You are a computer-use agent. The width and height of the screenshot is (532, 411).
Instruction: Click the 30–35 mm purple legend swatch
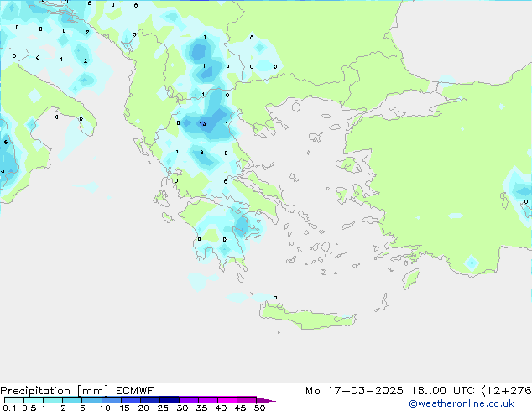pyautogui.click(x=189, y=400)
